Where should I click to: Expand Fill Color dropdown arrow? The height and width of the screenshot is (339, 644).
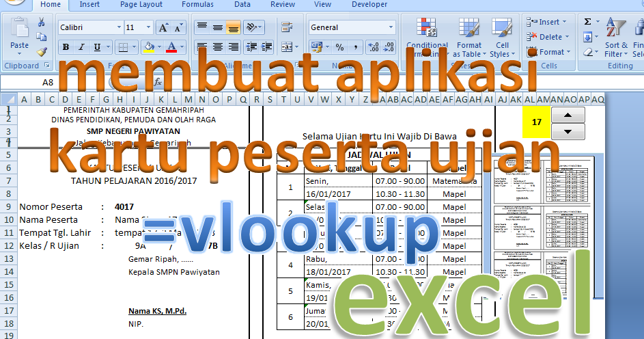click(x=160, y=47)
